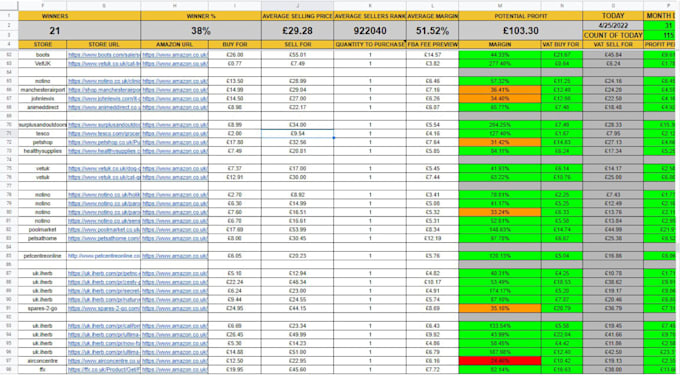This screenshot has width=680, height=383.
Task: Select the AMAZON URL heading cell
Action: 175,45
